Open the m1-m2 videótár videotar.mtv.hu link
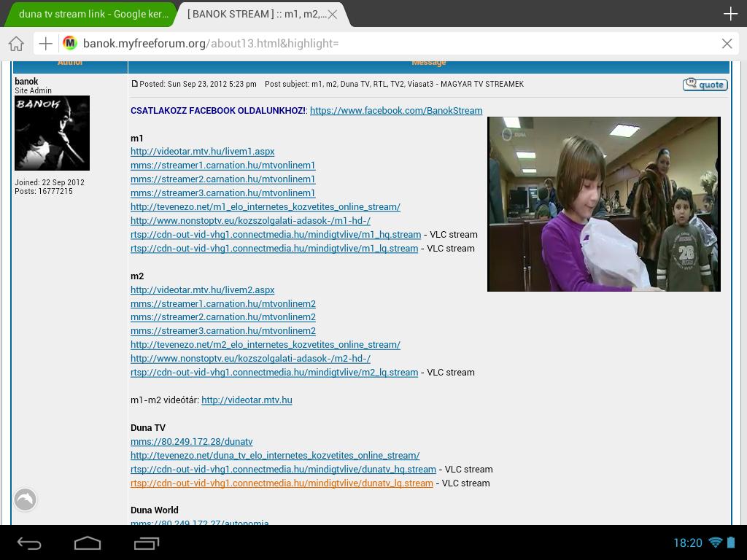 247,400
